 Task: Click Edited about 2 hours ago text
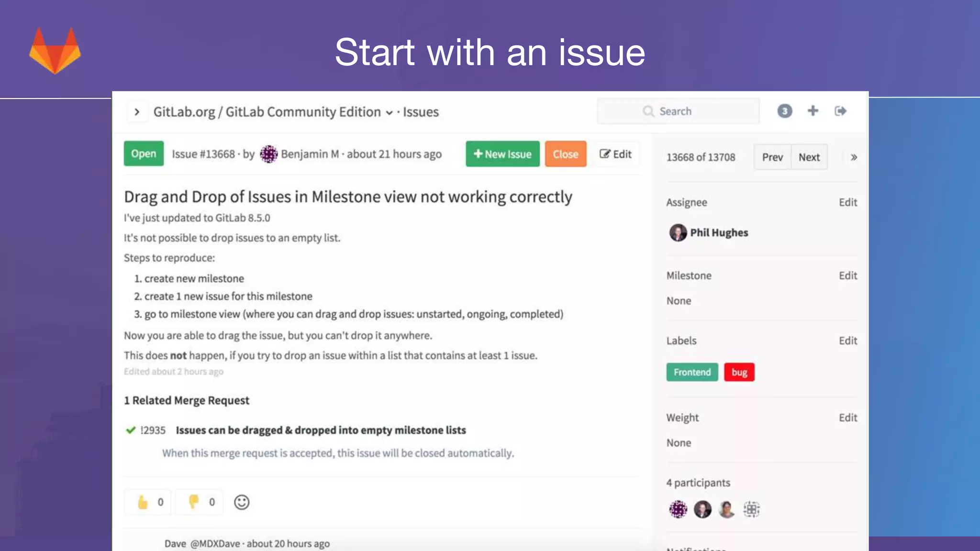point(174,372)
